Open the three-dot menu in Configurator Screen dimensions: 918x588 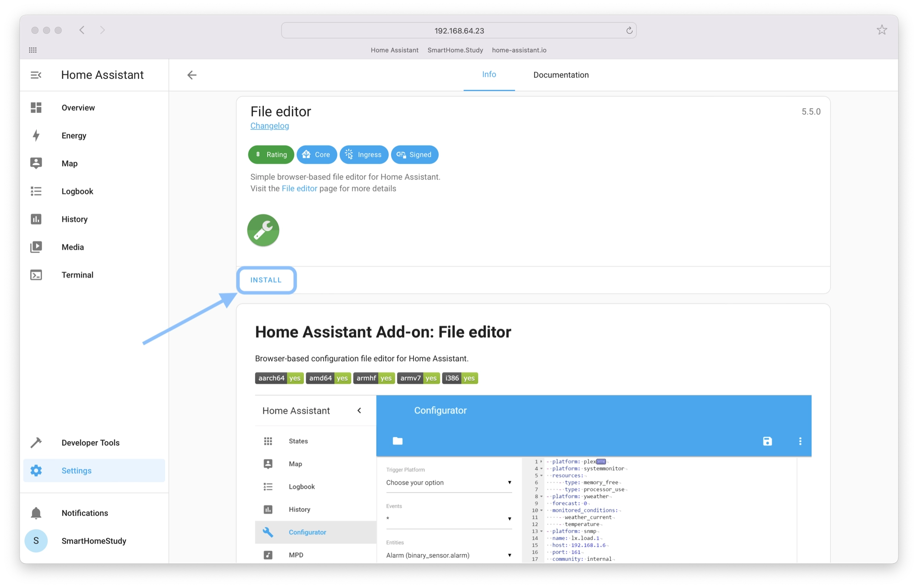coord(800,441)
